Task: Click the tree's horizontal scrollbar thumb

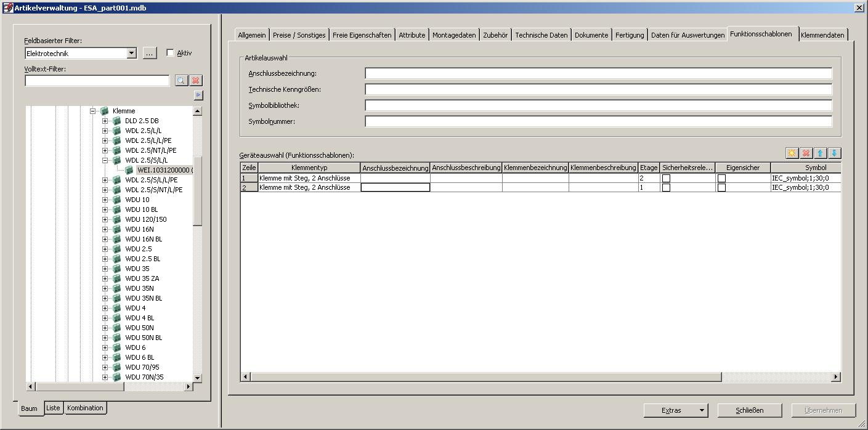Action: pyautogui.click(x=80, y=387)
